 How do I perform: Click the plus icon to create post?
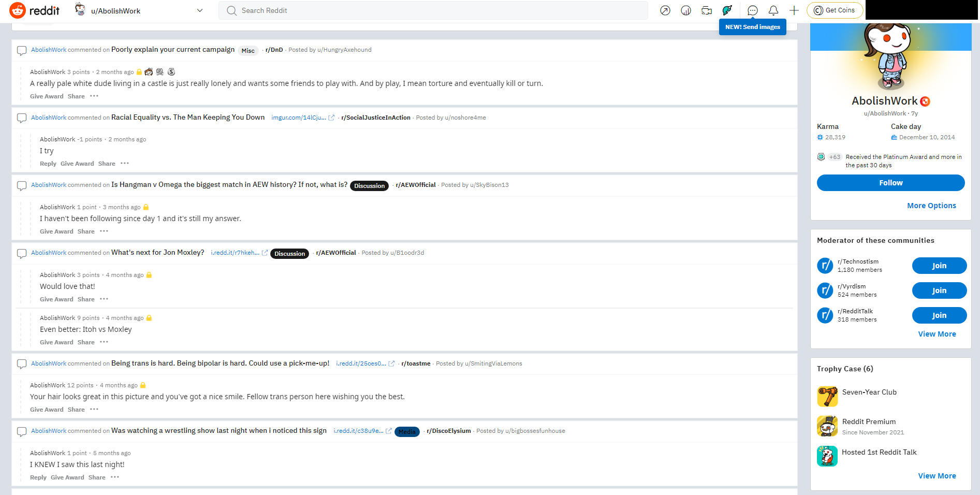pyautogui.click(x=794, y=10)
